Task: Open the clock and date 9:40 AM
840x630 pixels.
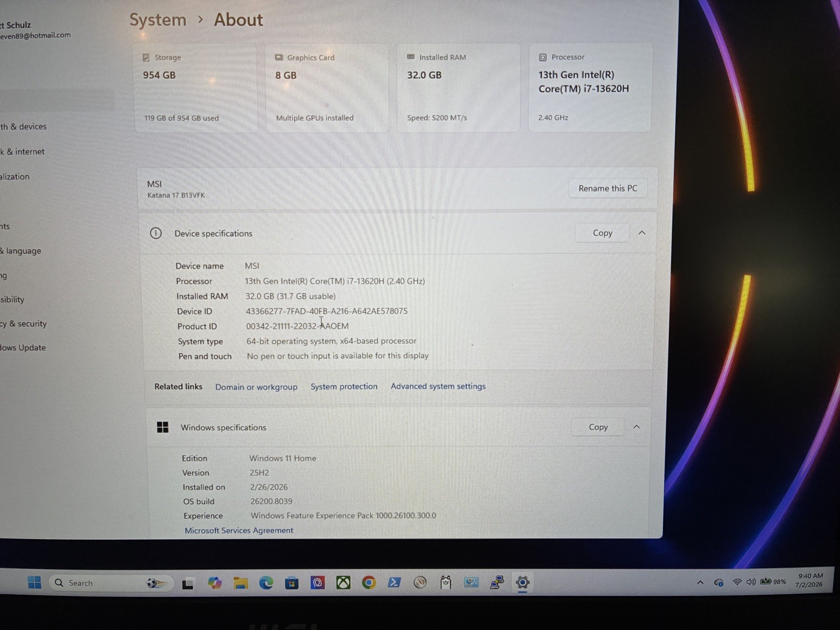Action: tap(809, 580)
